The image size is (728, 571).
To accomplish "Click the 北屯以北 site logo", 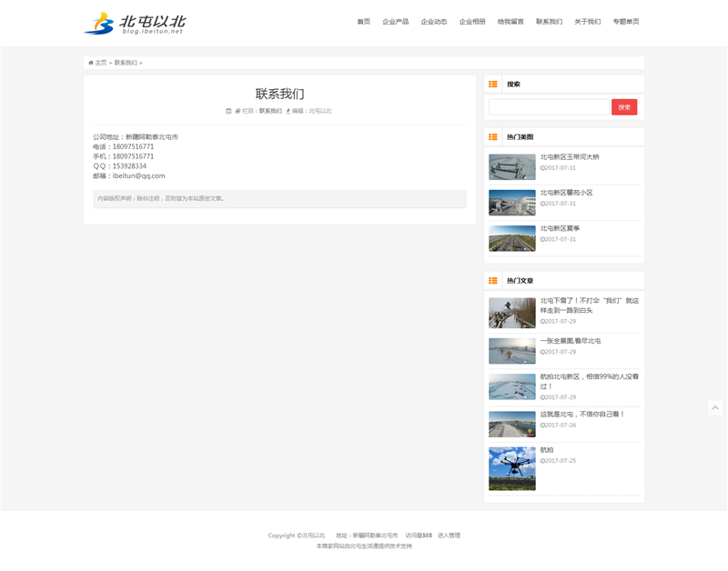I will (x=135, y=23).
